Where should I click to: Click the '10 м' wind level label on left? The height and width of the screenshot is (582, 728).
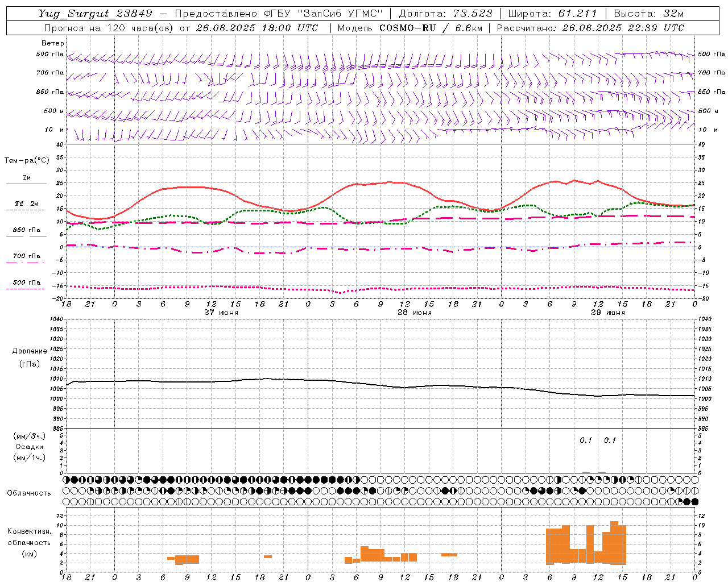click(x=55, y=130)
